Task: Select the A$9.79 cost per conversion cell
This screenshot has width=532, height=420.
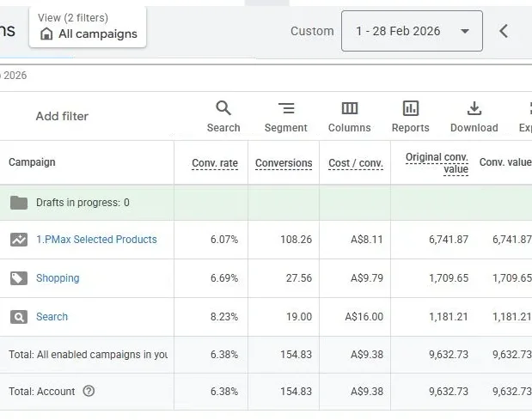Action: coord(367,278)
